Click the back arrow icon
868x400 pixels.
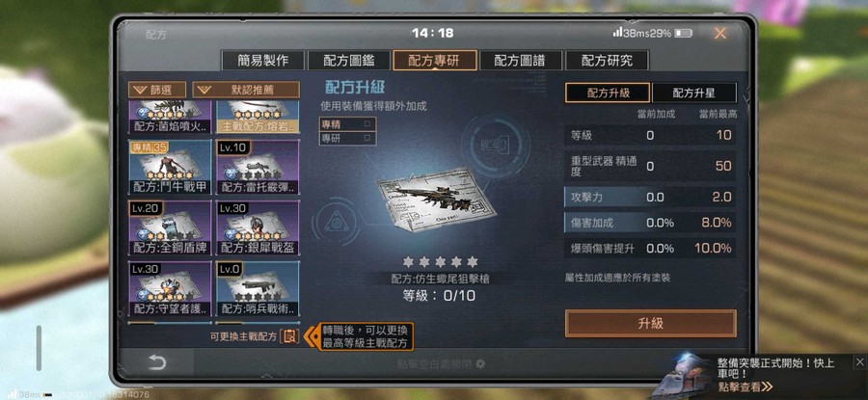(157, 362)
